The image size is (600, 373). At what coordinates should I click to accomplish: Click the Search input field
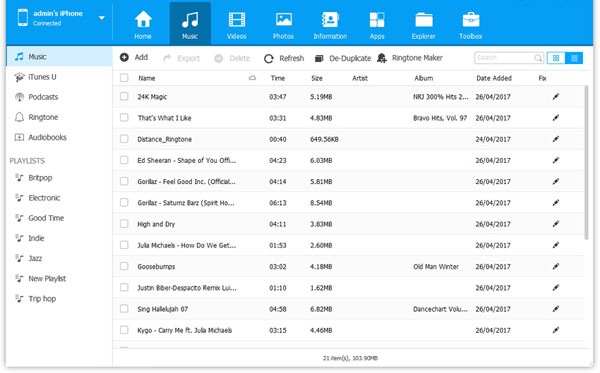(x=504, y=58)
